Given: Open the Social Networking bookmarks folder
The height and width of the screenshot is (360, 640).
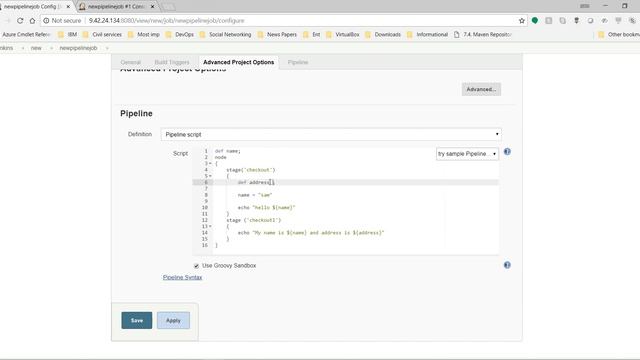Looking at the screenshot, I should pos(225,35).
